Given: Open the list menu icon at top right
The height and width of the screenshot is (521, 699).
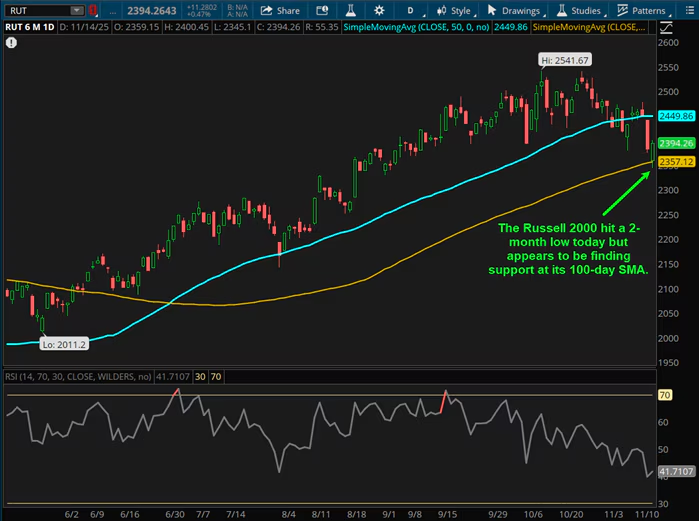Looking at the screenshot, I should point(689,10).
